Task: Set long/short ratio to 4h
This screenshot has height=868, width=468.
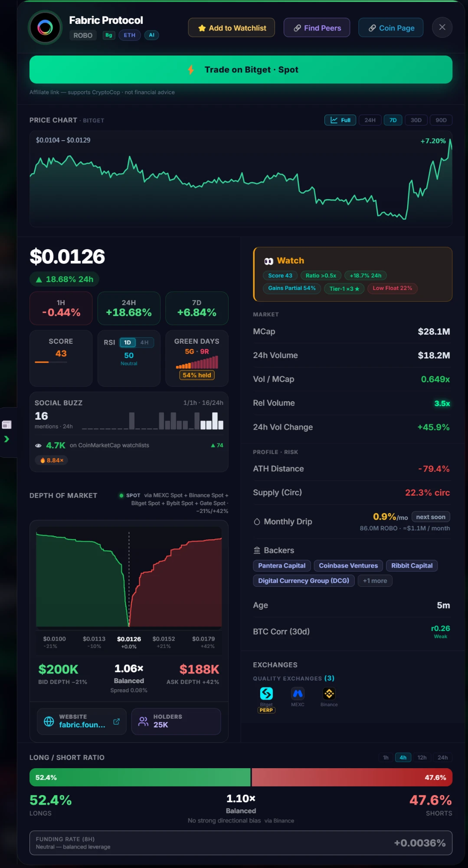Action: [x=403, y=757]
